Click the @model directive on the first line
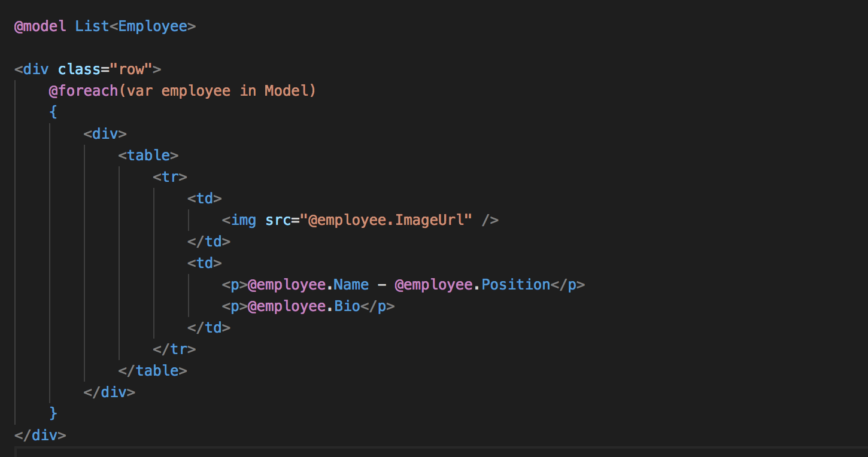Image resolution: width=868 pixels, height=457 pixels. click(x=40, y=26)
